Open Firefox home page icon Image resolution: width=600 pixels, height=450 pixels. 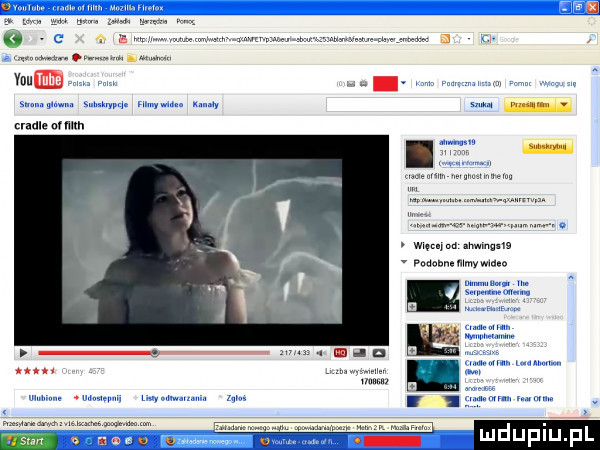pos(100,39)
